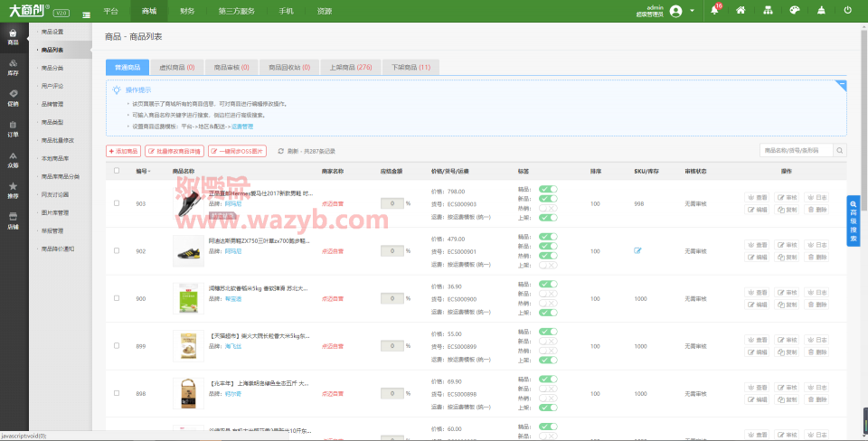Click the commission input for product 903
This screenshot has width=868, height=441.
pos(392,203)
